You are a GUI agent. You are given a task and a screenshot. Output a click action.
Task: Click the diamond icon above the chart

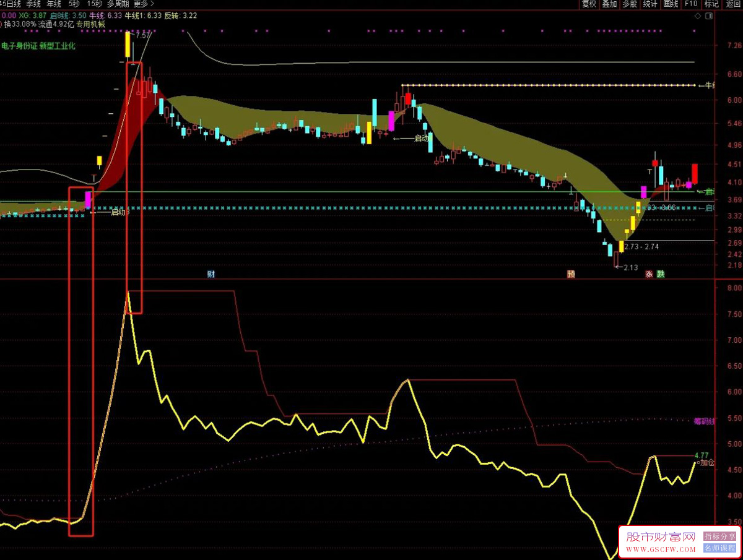[698, 15]
